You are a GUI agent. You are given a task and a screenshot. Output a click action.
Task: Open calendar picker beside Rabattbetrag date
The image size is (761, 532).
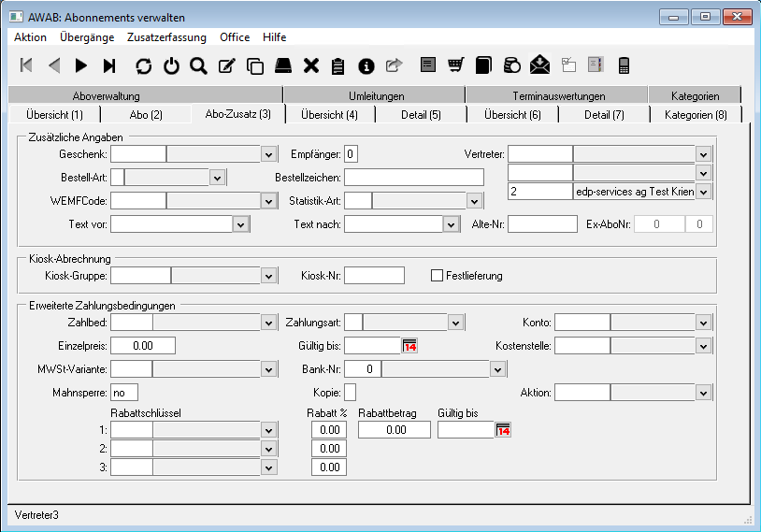[x=503, y=430]
